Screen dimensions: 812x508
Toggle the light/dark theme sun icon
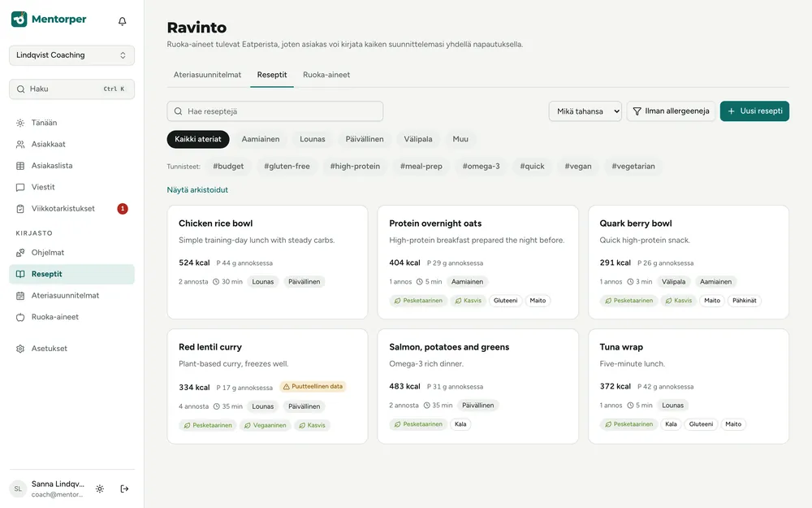[100, 488]
